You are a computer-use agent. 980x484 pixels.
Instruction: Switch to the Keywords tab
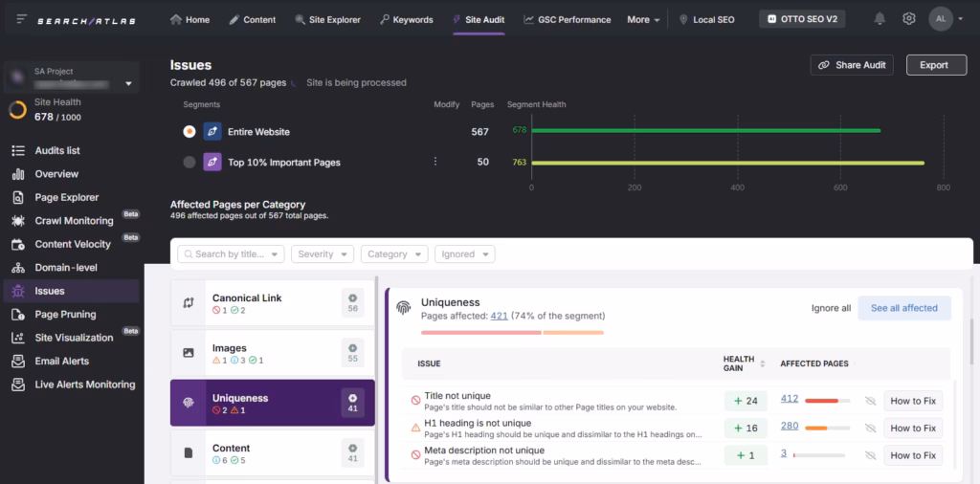tap(406, 19)
